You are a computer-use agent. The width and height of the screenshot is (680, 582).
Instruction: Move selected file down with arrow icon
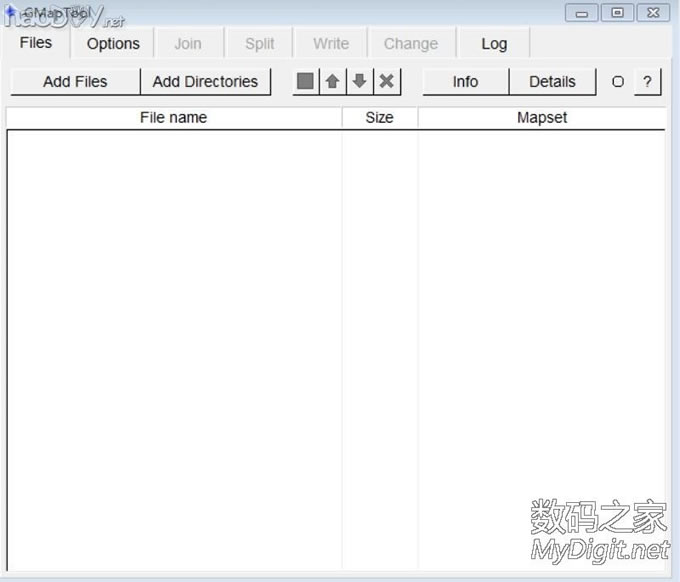(359, 82)
